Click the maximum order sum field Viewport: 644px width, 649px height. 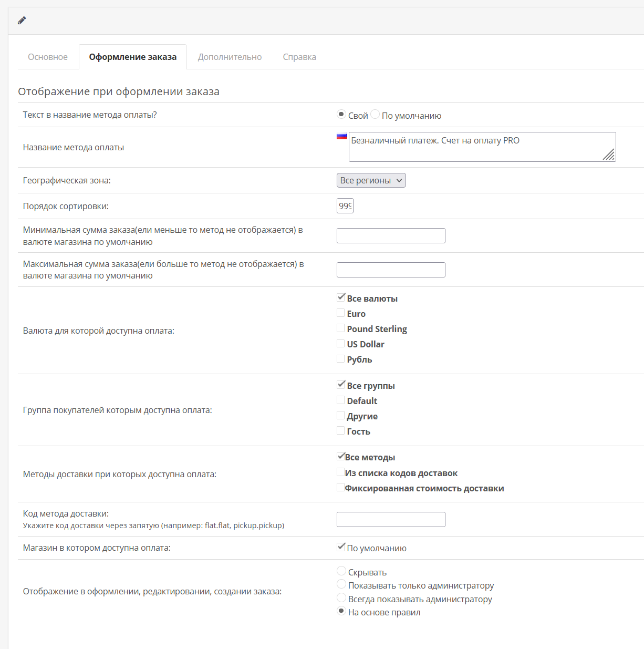pyautogui.click(x=391, y=270)
